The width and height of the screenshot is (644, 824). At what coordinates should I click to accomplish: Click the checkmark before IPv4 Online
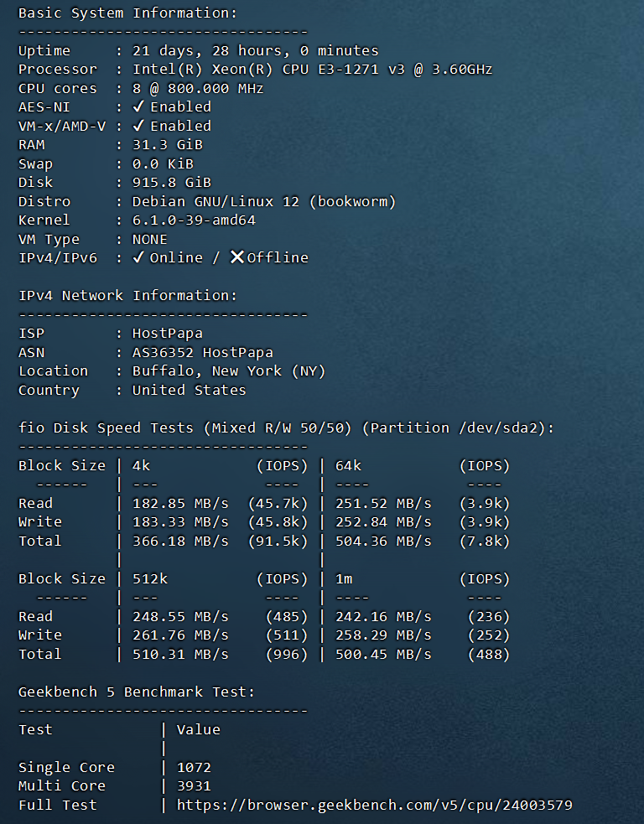point(138,257)
